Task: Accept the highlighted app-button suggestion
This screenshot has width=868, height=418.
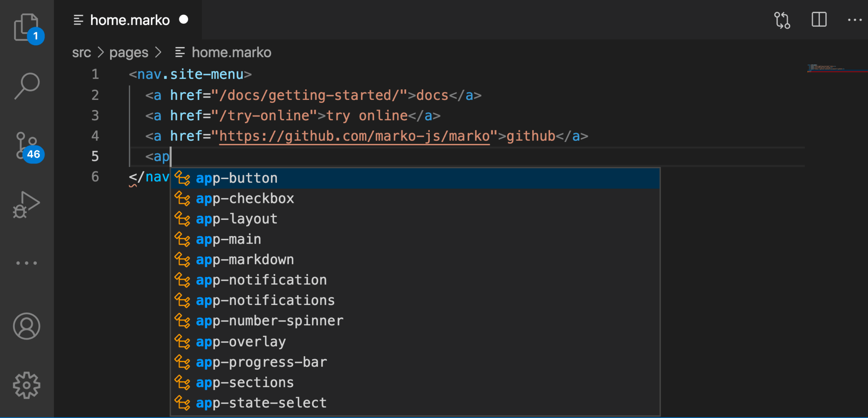Action: (x=236, y=178)
